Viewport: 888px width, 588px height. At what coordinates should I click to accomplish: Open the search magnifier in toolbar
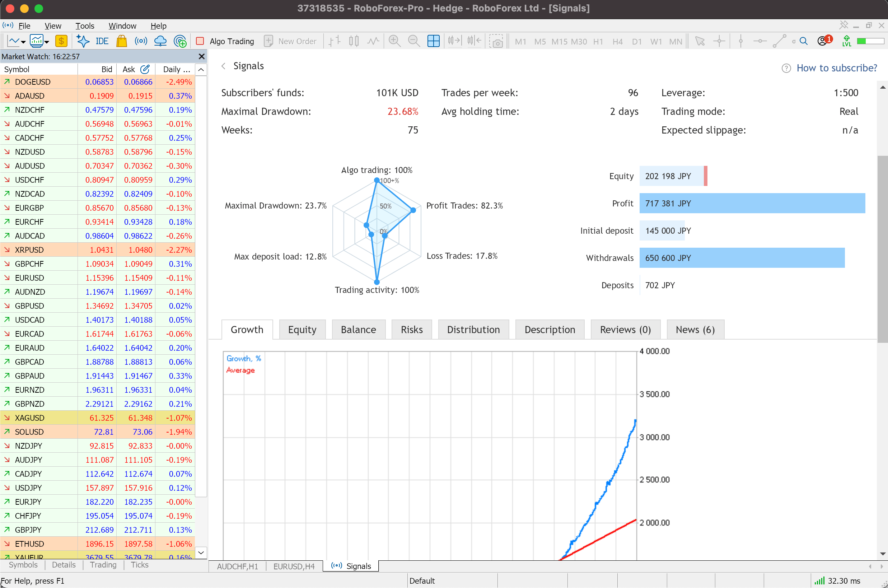tap(803, 41)
